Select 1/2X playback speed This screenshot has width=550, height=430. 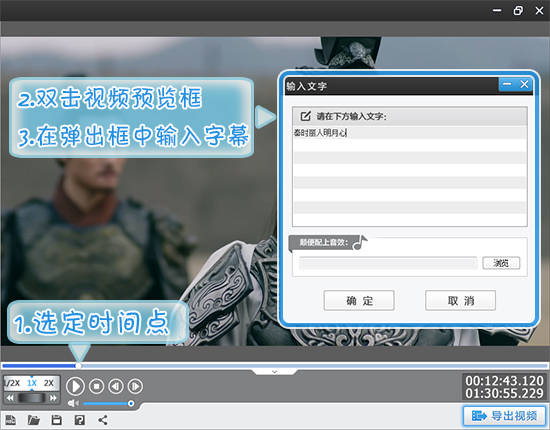coord(13,383)
